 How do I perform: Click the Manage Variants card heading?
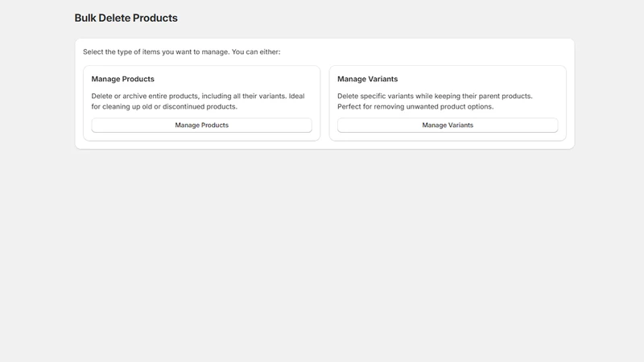pos(368,79)
